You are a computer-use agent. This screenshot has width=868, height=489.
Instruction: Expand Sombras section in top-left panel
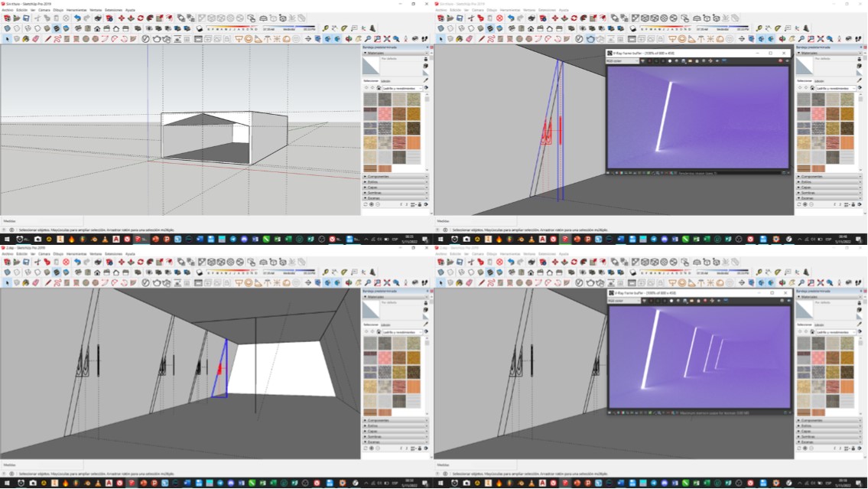pyautogui.click(x=395, y=193)
